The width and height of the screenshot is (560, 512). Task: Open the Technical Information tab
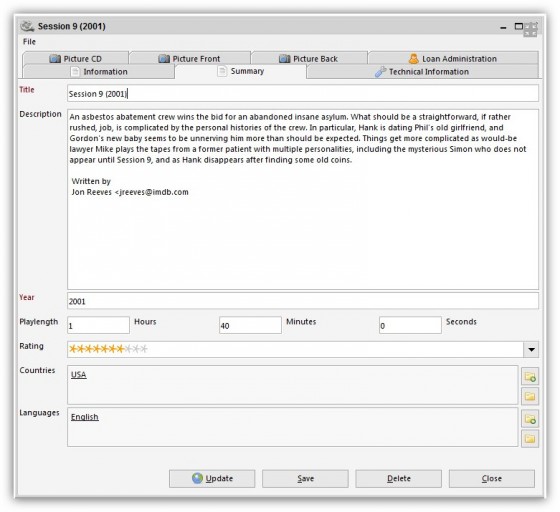422,71
